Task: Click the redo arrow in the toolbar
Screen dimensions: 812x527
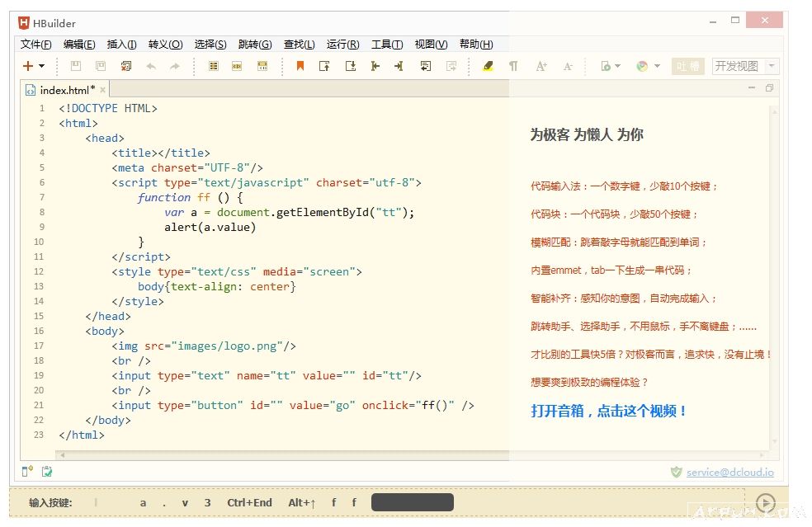Action: pos(175,66)
